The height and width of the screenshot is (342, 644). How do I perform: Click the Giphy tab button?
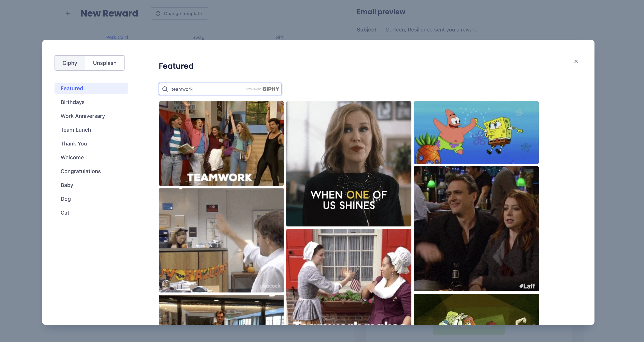(x=70, y=63)
